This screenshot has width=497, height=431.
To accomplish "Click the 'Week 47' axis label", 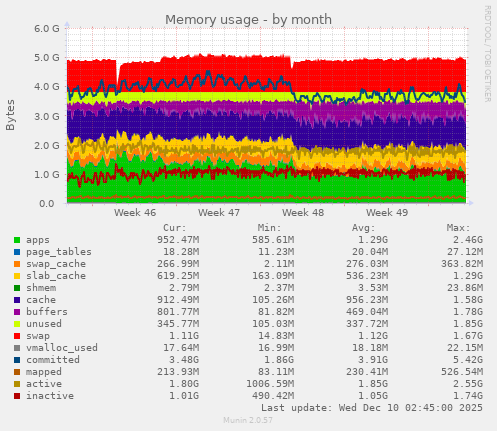I will point(219,213).
